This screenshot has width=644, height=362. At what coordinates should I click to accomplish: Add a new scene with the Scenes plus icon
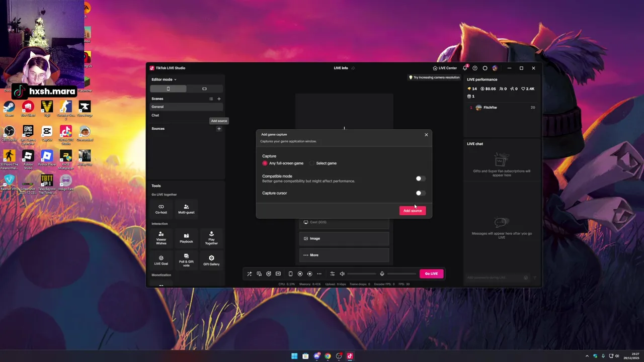[x=219, y=99]
